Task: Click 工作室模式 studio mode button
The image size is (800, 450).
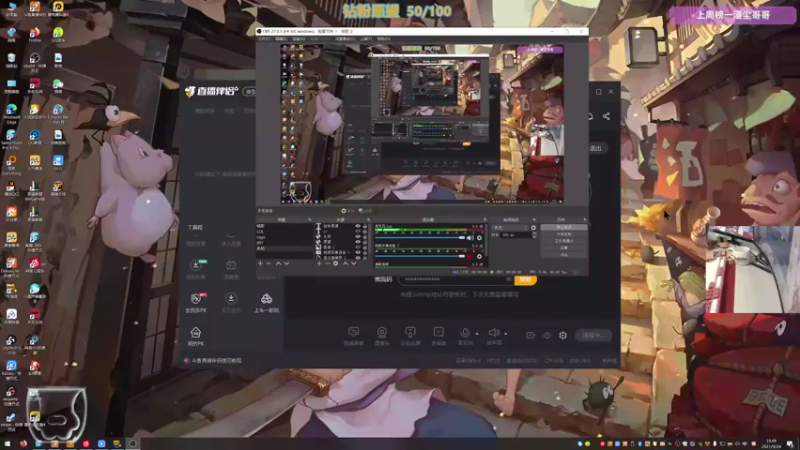Action: [x=564, y=241]
